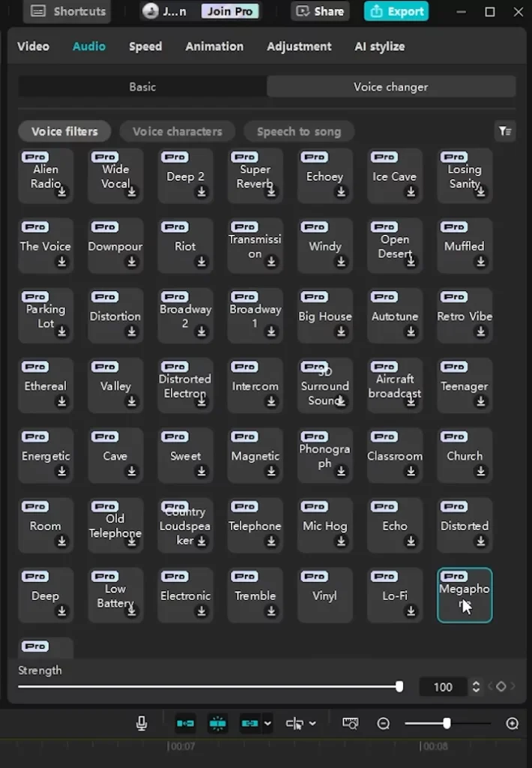Download the Windy voice filter
The image size is (532, 768).
[x=341, y=262]
